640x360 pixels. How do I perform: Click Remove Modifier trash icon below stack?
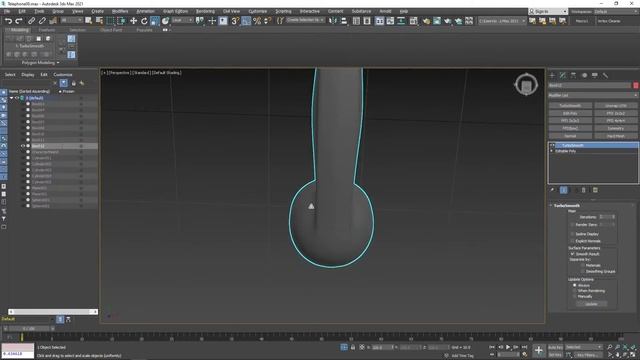coord(584,190)
